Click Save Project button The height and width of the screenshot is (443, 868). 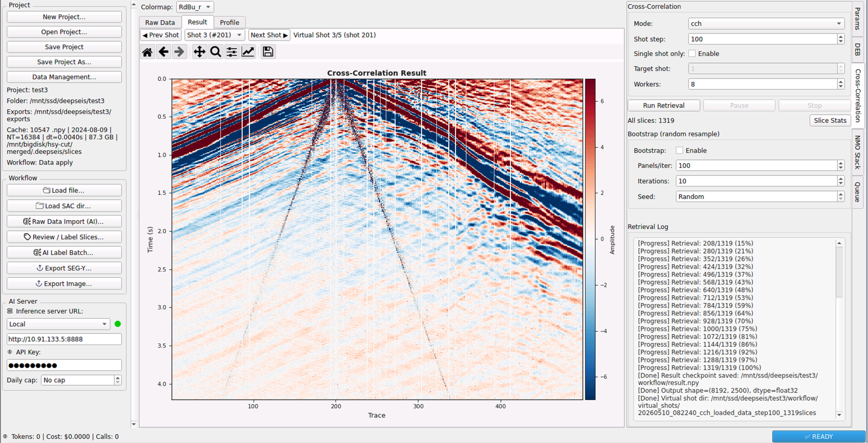click(64, 47)
